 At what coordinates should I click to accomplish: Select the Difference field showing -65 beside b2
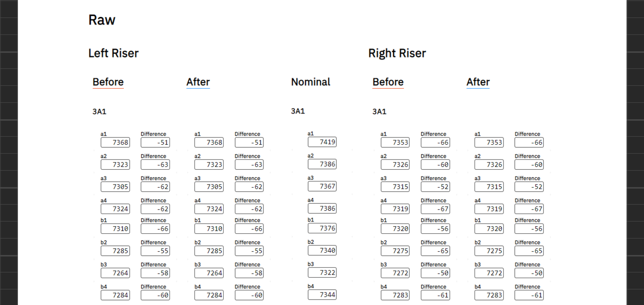(x=435, y=251)
